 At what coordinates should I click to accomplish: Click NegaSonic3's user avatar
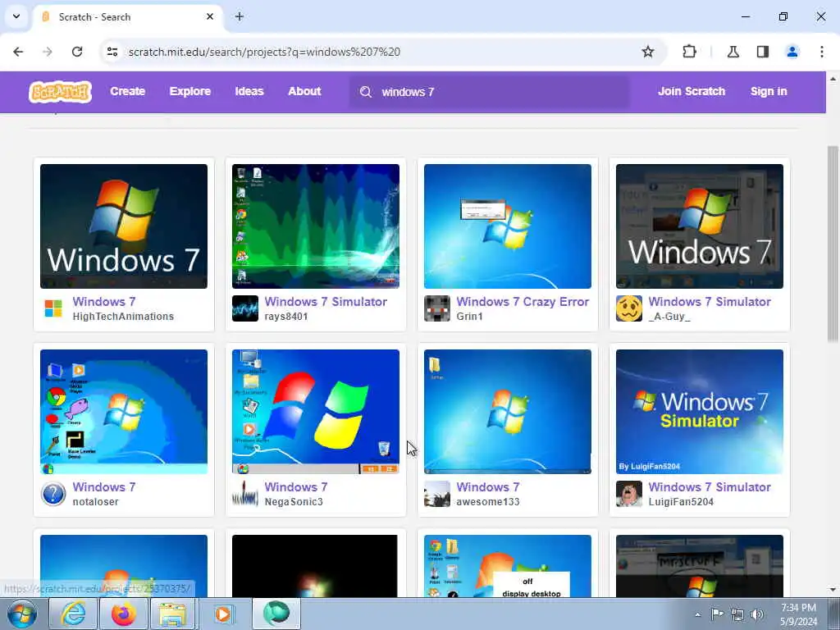[245, 494]
